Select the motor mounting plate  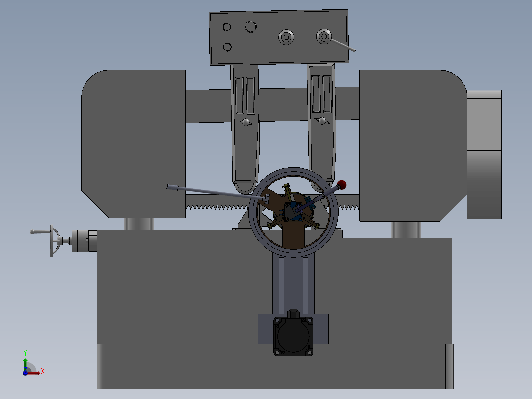(x=265, y=329)
